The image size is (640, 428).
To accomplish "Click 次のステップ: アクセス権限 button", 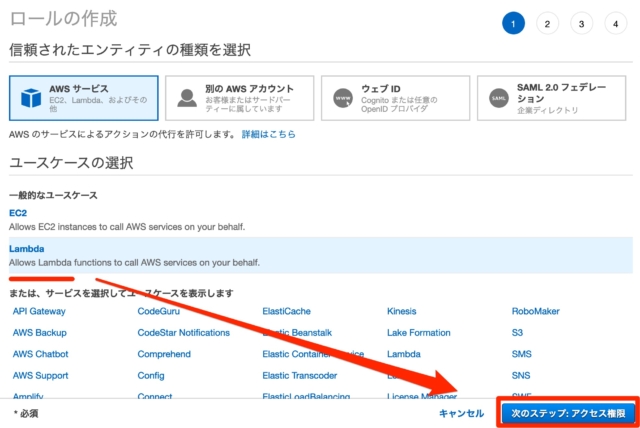I will pos(568,413).
